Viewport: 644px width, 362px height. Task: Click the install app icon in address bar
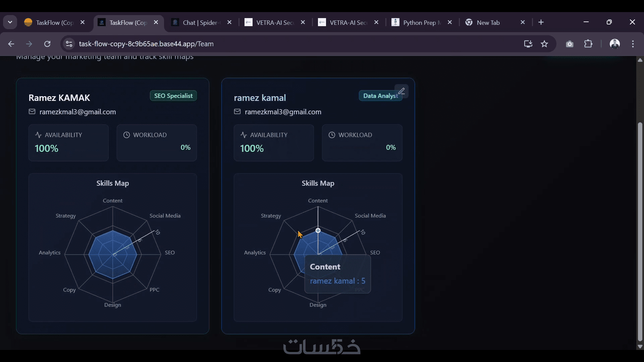click(x=528, y=44)
